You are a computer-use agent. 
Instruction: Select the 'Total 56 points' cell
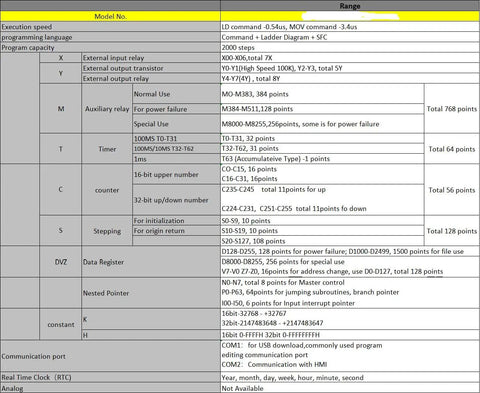[x=452, y=190]
